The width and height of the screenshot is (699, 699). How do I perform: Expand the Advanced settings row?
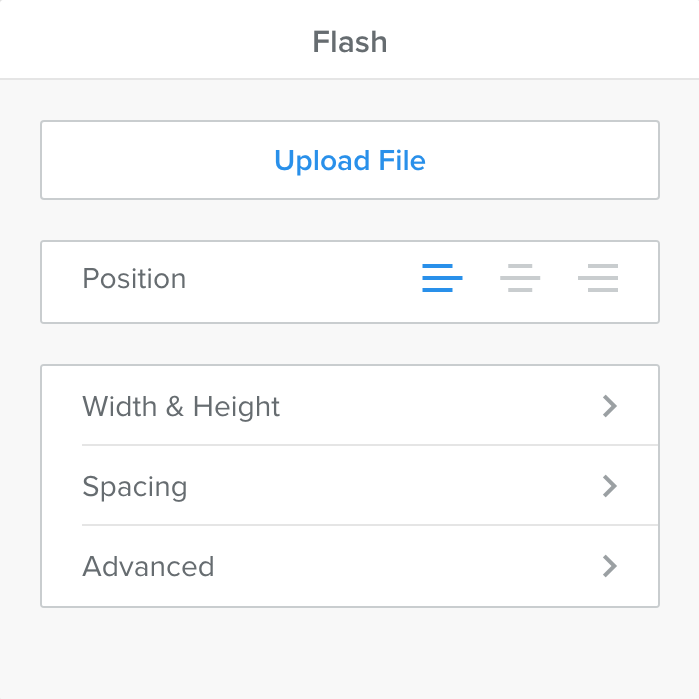click(350, 566)
